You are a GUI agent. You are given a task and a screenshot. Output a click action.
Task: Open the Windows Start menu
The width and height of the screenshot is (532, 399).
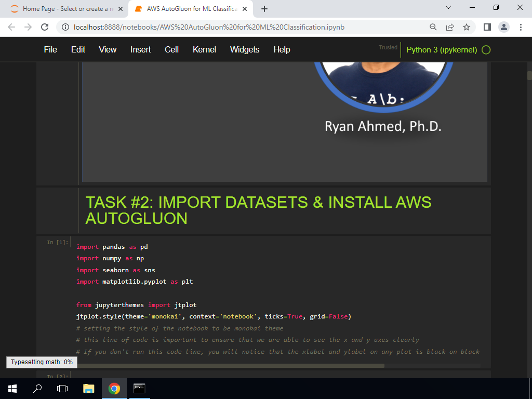12,389
